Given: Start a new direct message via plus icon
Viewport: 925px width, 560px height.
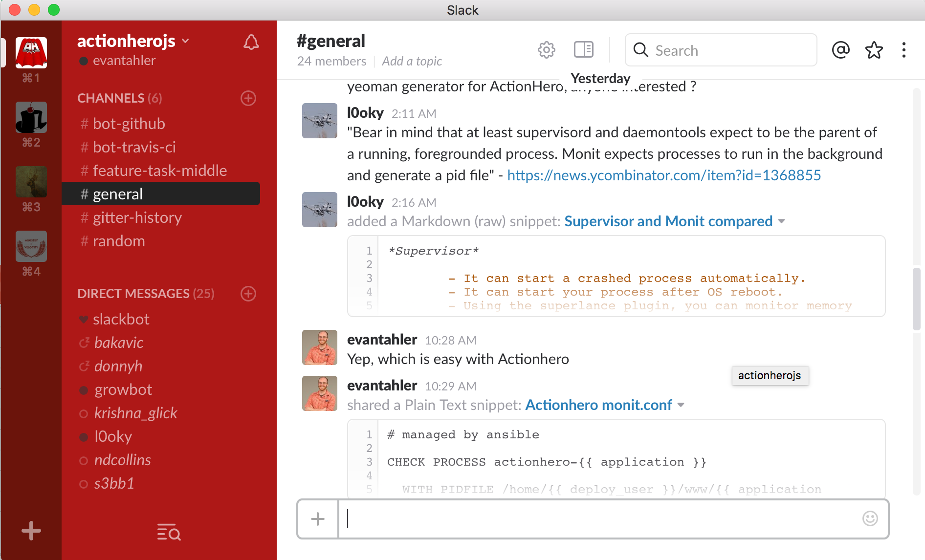Looking at the screenshot, I should point(248,294).
